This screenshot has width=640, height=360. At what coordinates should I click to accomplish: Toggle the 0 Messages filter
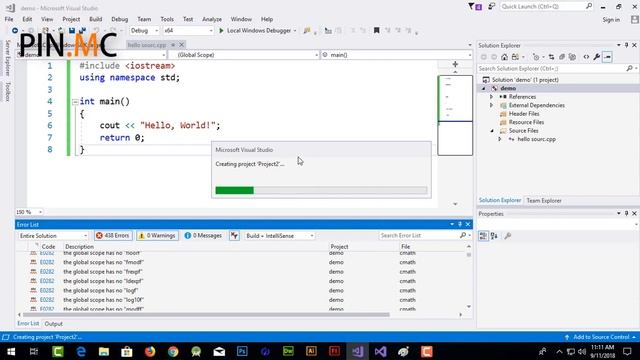(203, 236)
